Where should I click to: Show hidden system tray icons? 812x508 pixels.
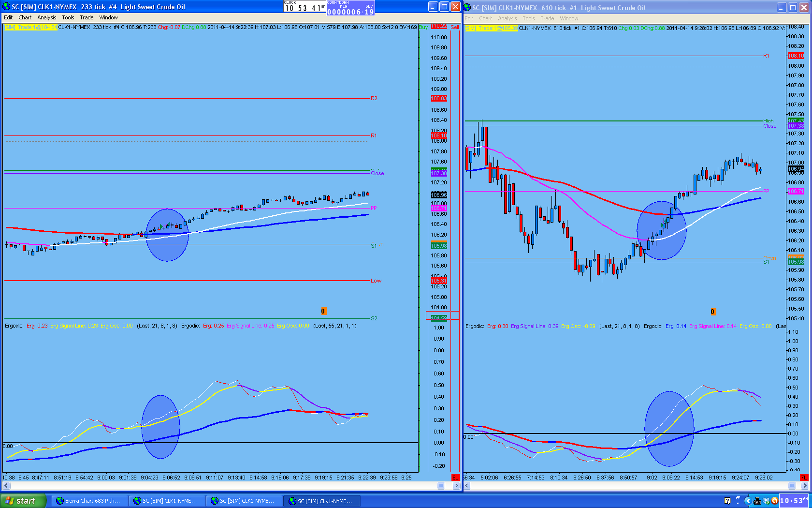coord(748,501)
